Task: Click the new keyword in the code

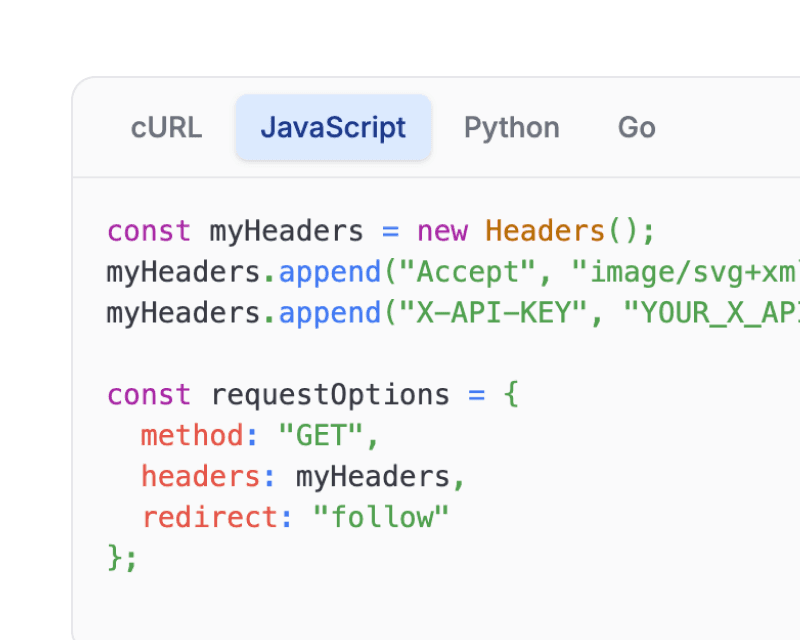Action: tap(443, 230)
